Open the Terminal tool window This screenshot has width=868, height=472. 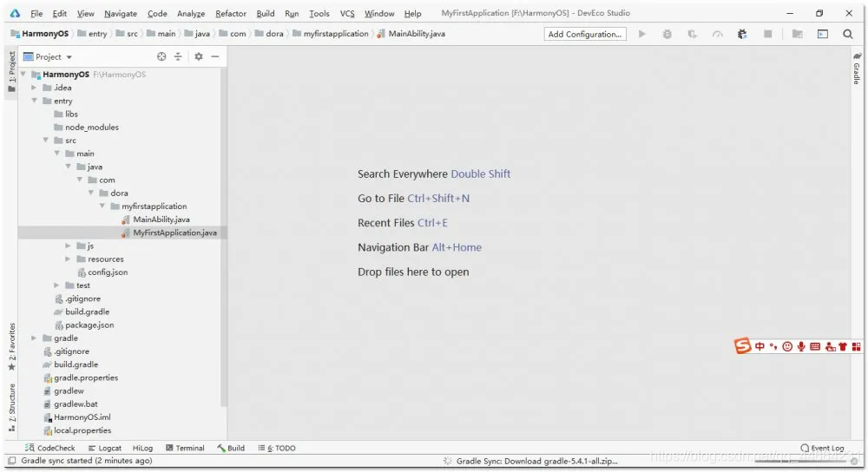coord(185,448)
